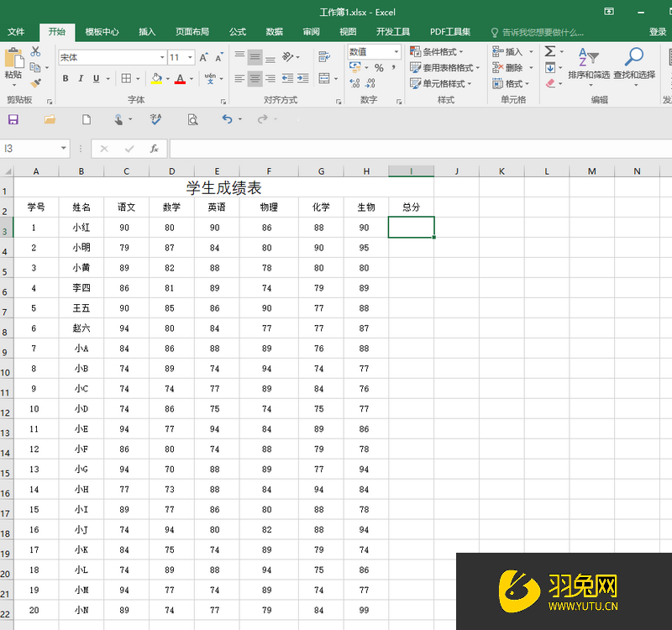Click the Decrease Indent icon

[287, 78]
